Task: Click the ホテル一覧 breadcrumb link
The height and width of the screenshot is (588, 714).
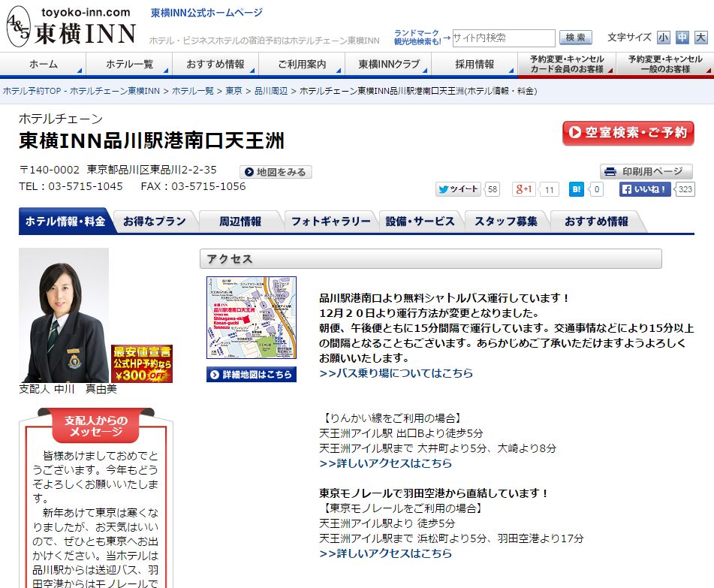Action: [x=193, y=91]
